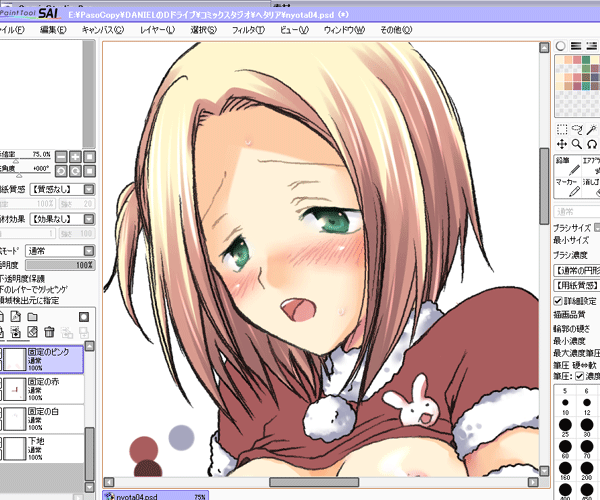This screenshot has height=500, width=600.
Task: Toggle the 詳細設定 checkbox
Action: (558, 301)
